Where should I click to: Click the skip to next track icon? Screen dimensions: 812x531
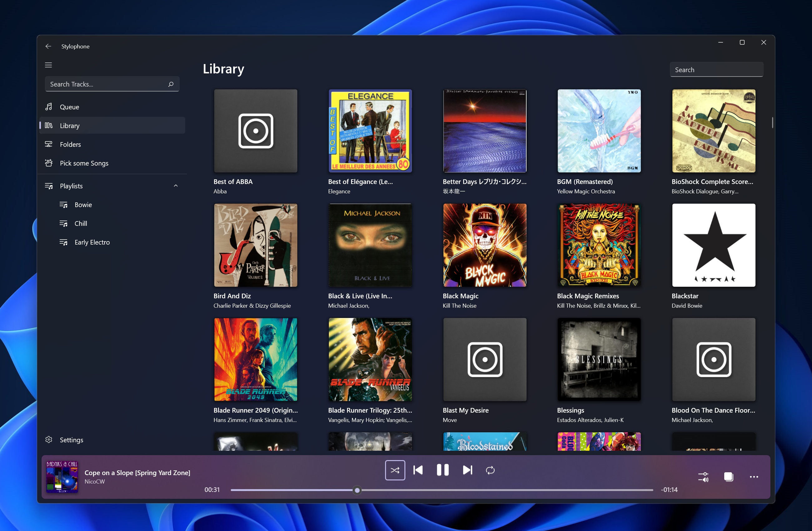pos(467,469)
